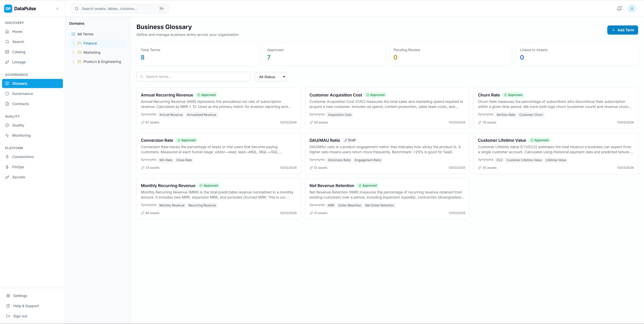Open the user profile avatar
644x324 pixels.
tap(632, 9)
